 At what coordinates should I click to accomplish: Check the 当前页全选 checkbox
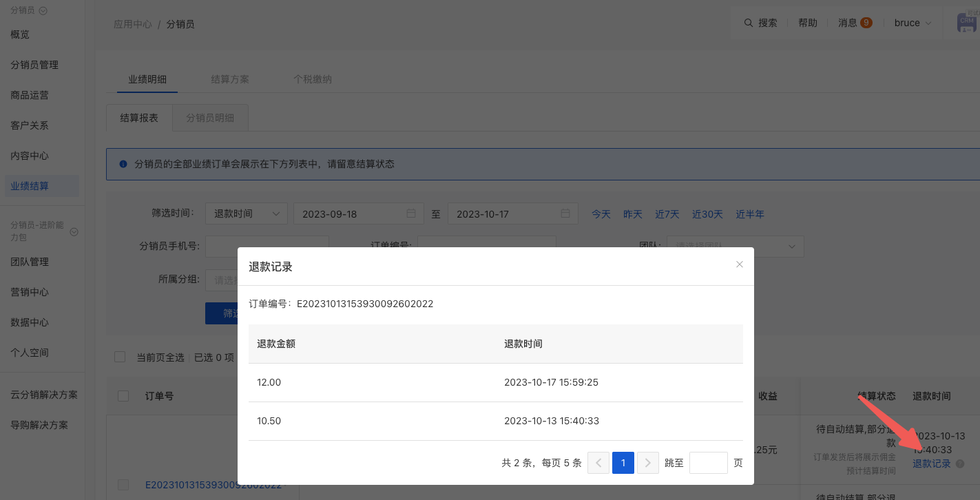pyautogui.click(x=120, y=357)
